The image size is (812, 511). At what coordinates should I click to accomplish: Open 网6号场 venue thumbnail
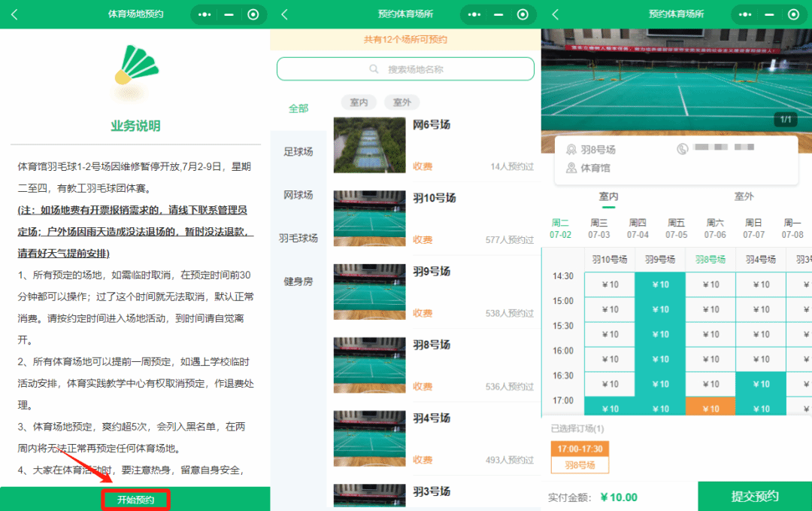[x=370, y=145]
